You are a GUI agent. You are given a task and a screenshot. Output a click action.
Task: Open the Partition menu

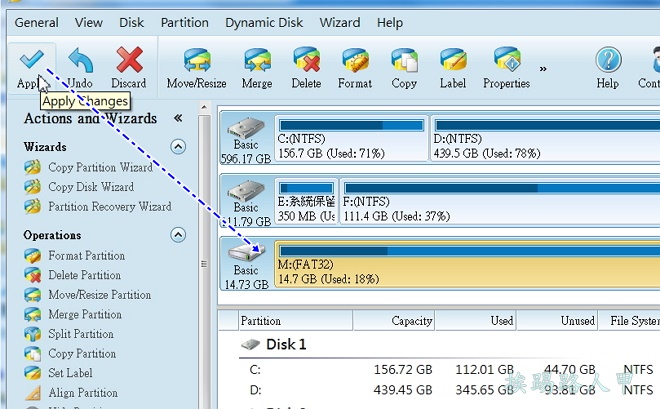185,22
